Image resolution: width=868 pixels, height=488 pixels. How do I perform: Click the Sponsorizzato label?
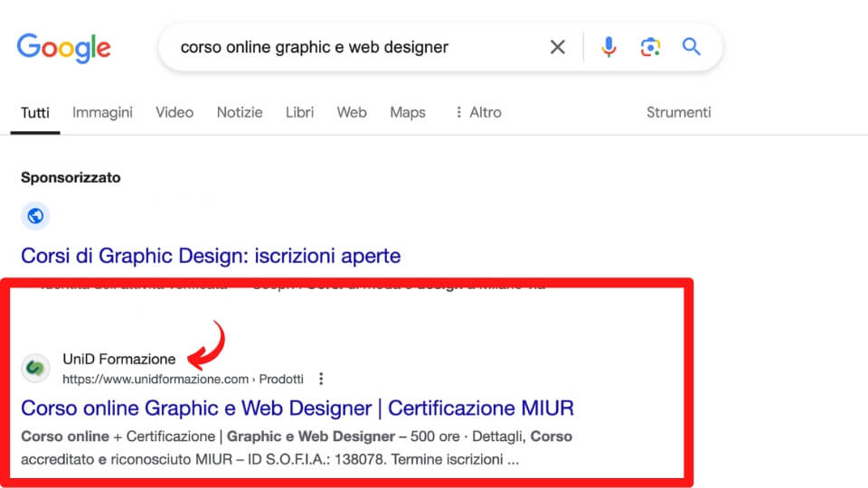(71, 178)
